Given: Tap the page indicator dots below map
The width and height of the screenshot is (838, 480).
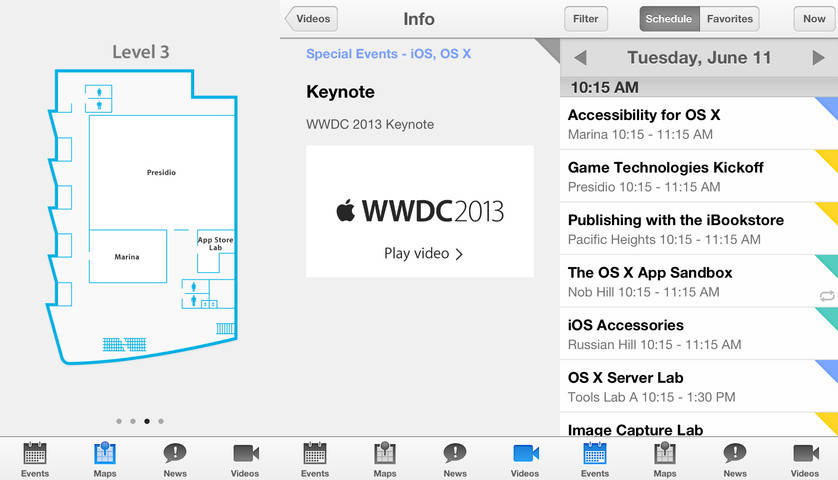Looking at the screenshot, I should coord(140,421).
